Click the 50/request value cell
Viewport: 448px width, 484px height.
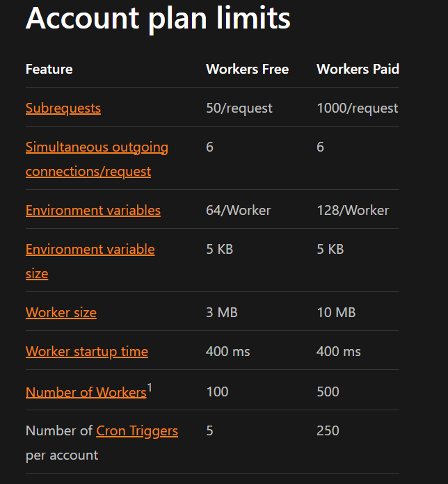pyautogui.click(x=239, y=108)
